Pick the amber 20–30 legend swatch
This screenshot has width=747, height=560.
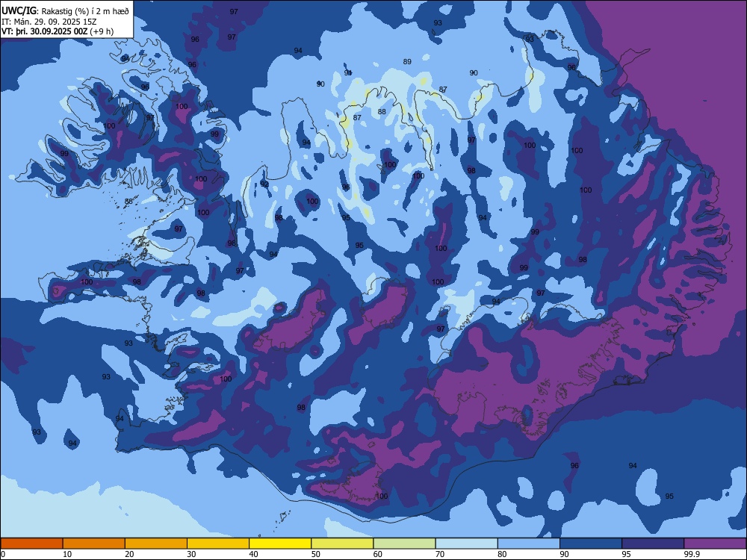156,544
